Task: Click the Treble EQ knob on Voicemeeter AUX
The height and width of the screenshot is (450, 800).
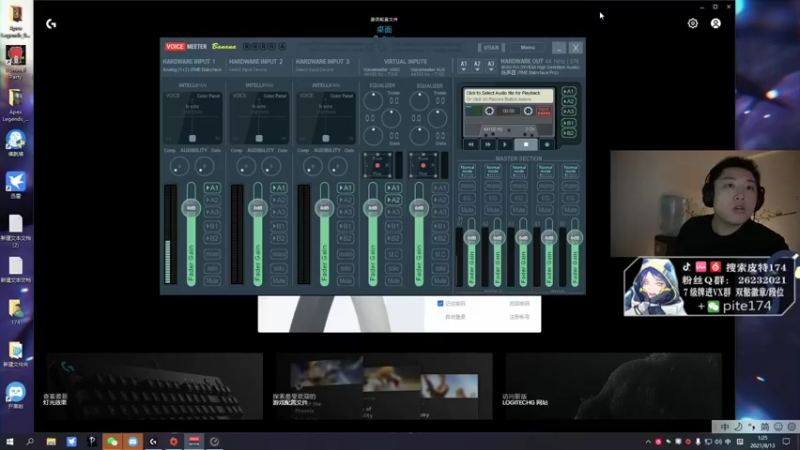Action: [x=419, y=101]
